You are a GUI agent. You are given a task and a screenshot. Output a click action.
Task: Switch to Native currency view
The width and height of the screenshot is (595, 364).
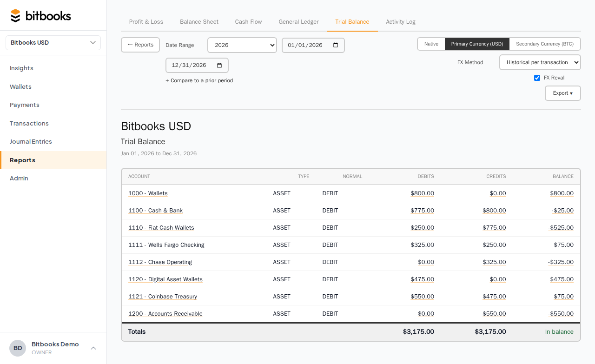431,44
